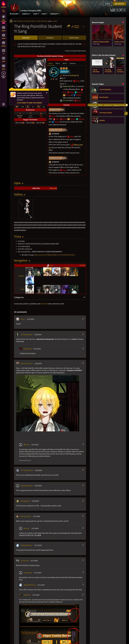The height and width of the screenshot is (644, 129).
Task: Switch to the Overview tab
Action: pyautogui.click(x=26, y=38)
